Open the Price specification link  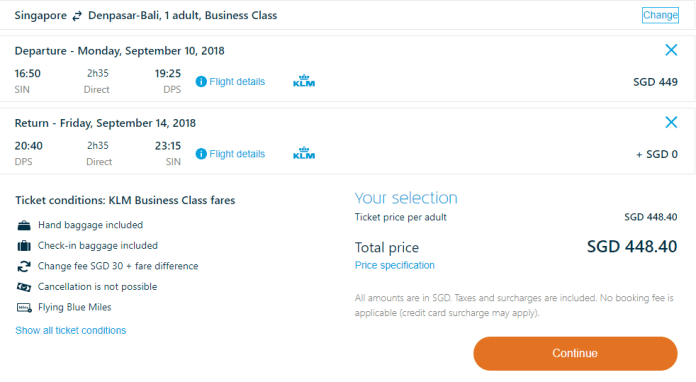coord(395,265)
